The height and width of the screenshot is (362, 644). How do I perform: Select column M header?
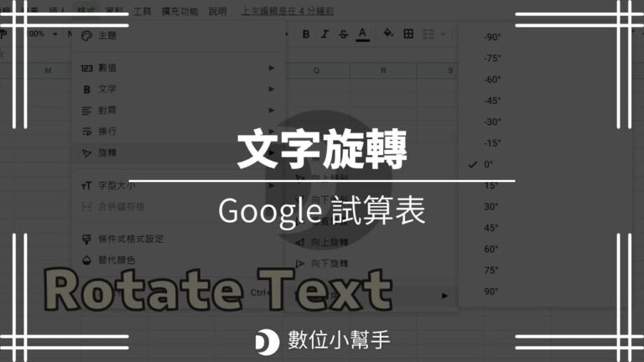point(48,70)
